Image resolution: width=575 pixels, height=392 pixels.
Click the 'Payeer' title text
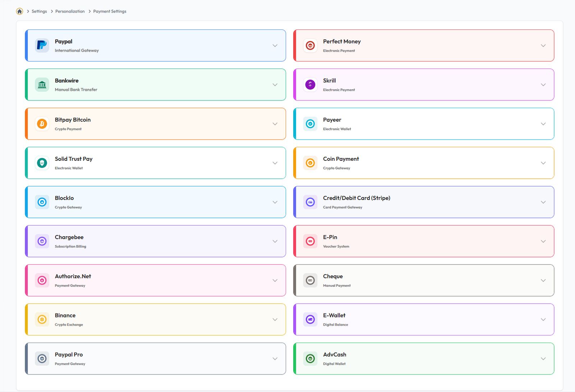coord(332,120)
